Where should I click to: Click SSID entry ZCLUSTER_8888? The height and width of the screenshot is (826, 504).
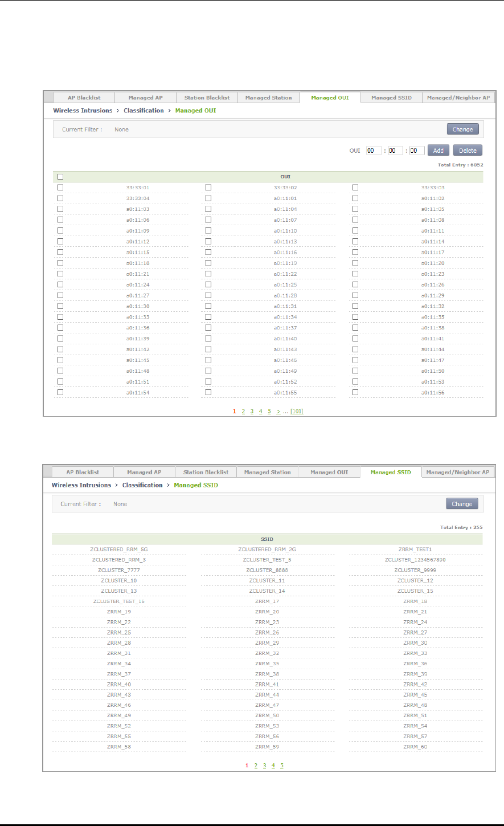(x=267, y=570)
